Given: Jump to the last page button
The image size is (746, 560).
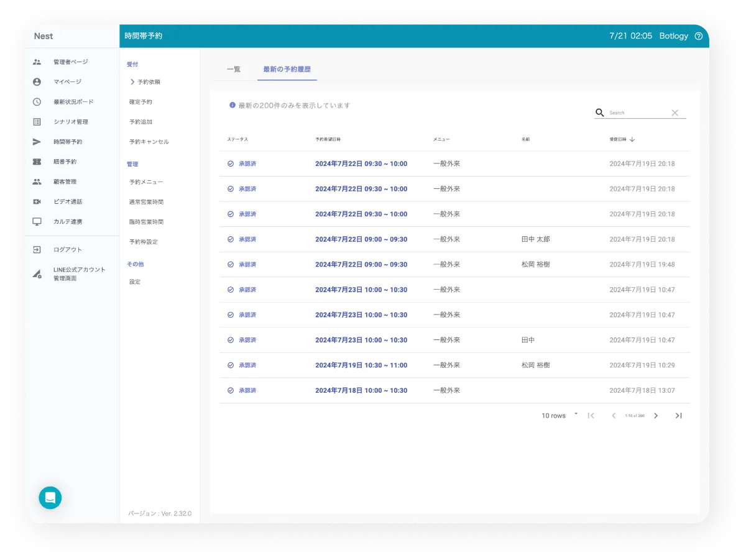Looking at the screenshot, I should click(x=678, y=415).
